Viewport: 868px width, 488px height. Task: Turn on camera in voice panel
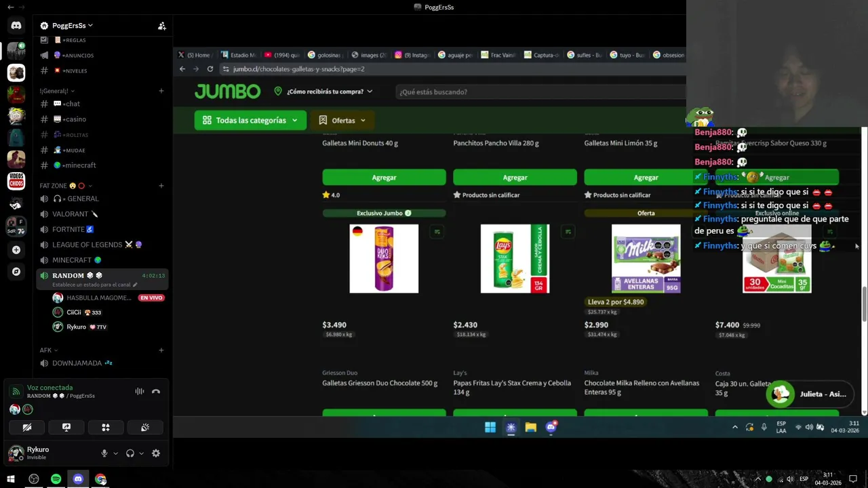point(27,428)
